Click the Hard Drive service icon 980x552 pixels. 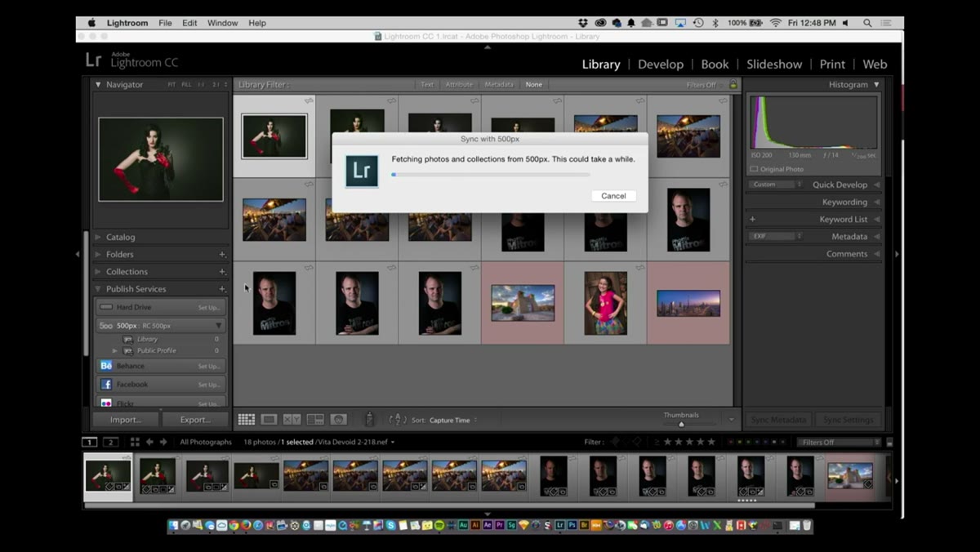pyautogui.click(x=106, y=307)
